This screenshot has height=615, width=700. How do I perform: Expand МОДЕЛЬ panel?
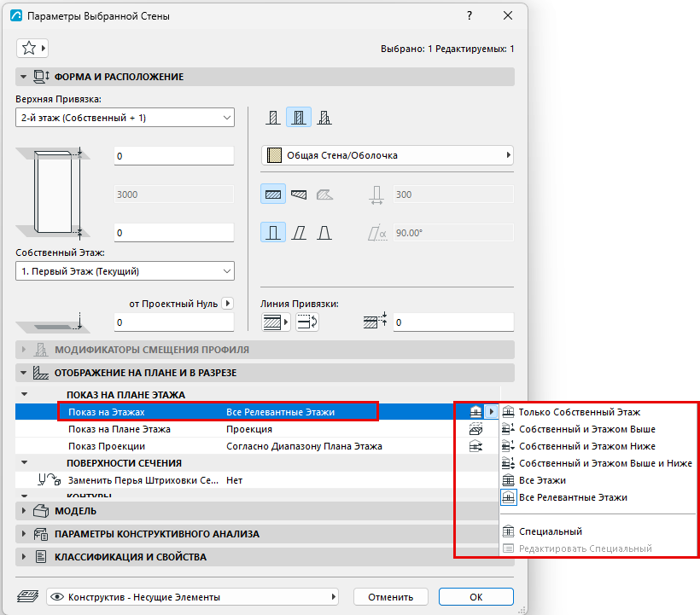23,511
